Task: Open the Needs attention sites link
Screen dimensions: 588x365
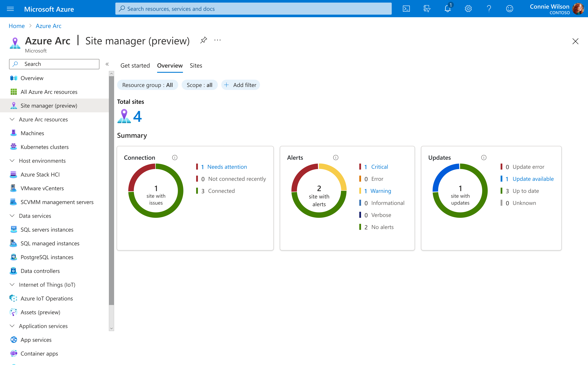Action: click(x=227, y=167)
